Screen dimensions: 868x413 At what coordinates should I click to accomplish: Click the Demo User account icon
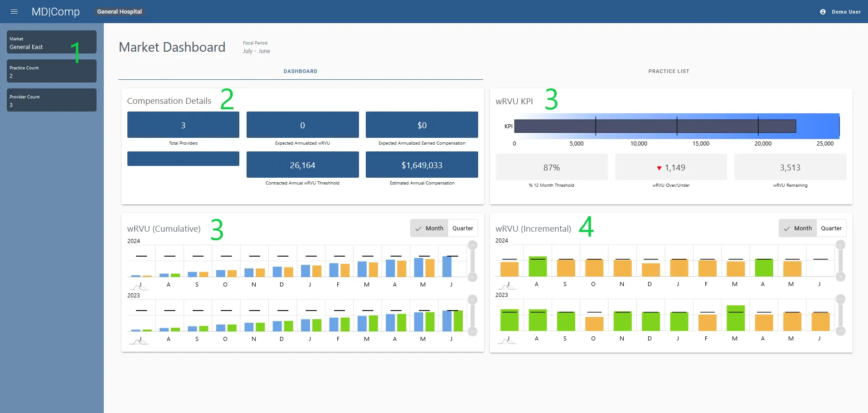pos(823,12)
